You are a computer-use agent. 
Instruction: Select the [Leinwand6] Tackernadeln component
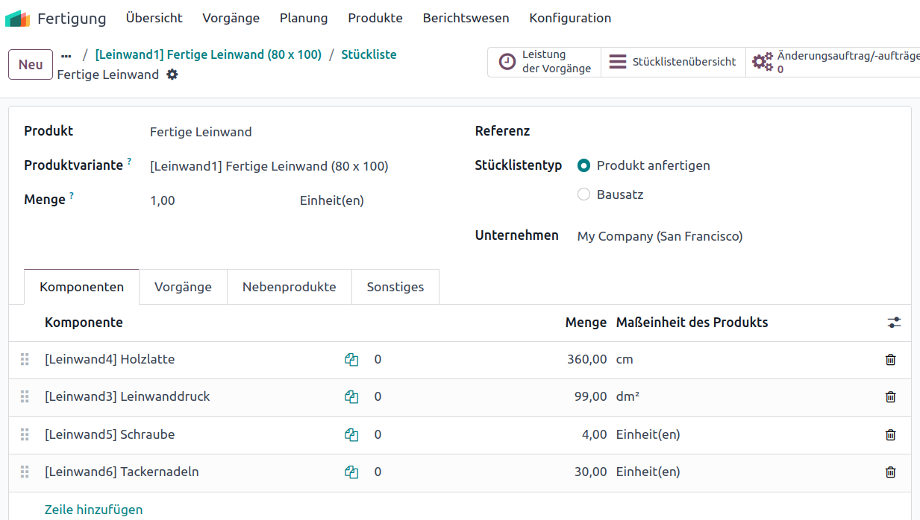point(121,472)
